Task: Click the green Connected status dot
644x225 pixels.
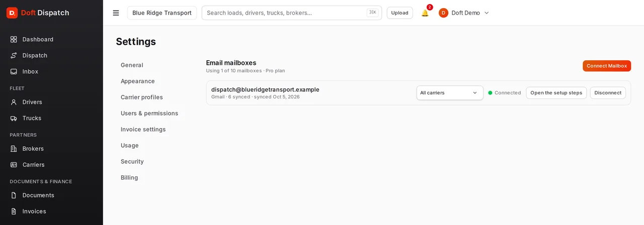Action: (x=490, y=93)
